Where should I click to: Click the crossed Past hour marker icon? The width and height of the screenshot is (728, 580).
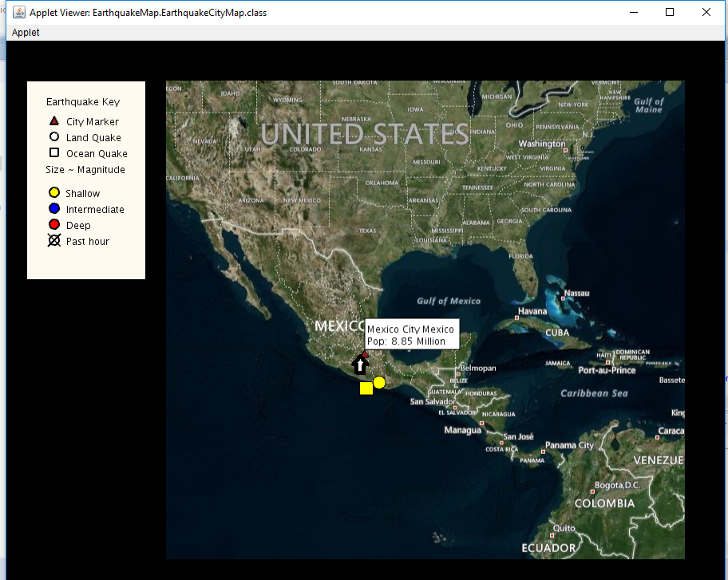[x=53, y=240]
